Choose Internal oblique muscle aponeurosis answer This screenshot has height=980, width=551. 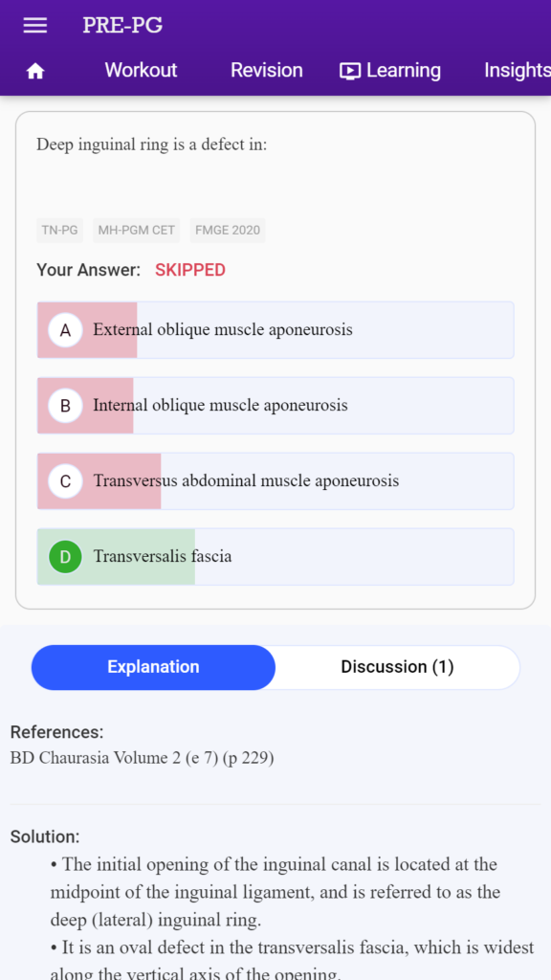275,406
